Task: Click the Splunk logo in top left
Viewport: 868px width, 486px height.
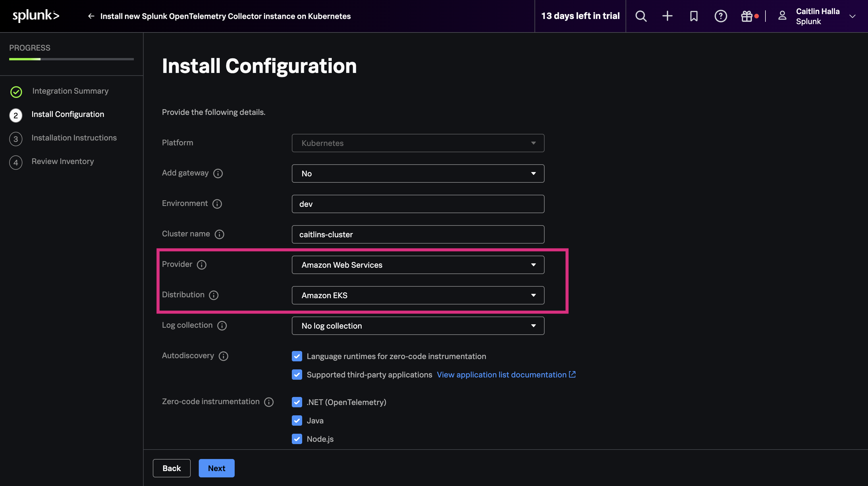Action: point(36,16)
